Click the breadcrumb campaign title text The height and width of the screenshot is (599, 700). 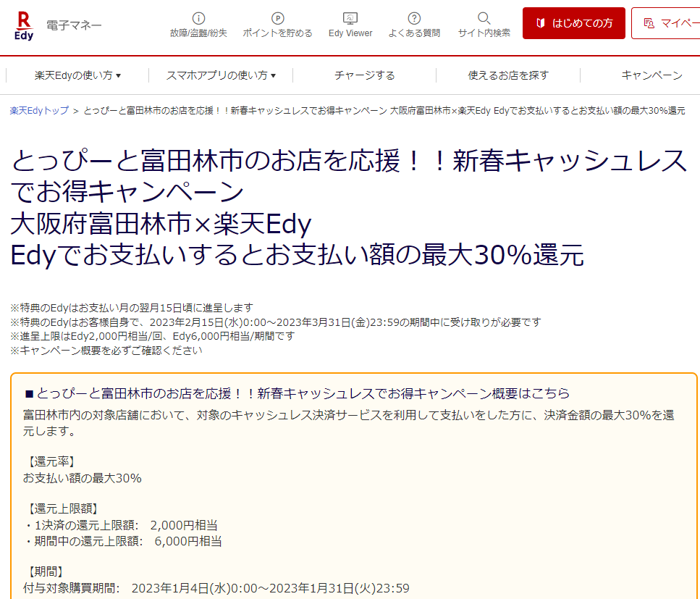point(384,110)
